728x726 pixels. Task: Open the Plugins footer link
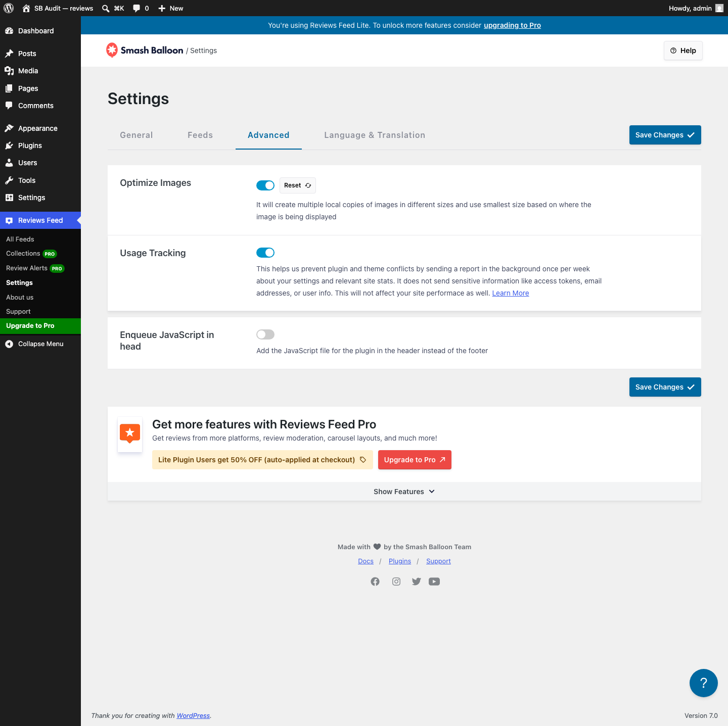(400, 561)
